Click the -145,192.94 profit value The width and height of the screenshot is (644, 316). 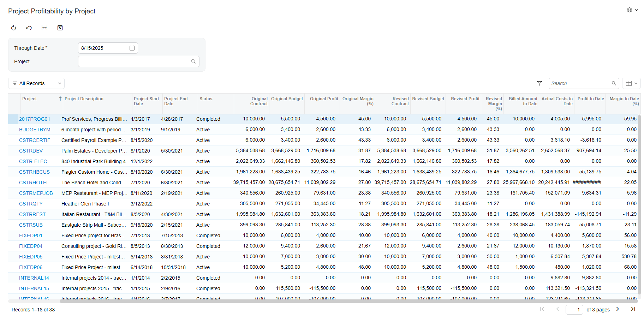coord(588,214)
